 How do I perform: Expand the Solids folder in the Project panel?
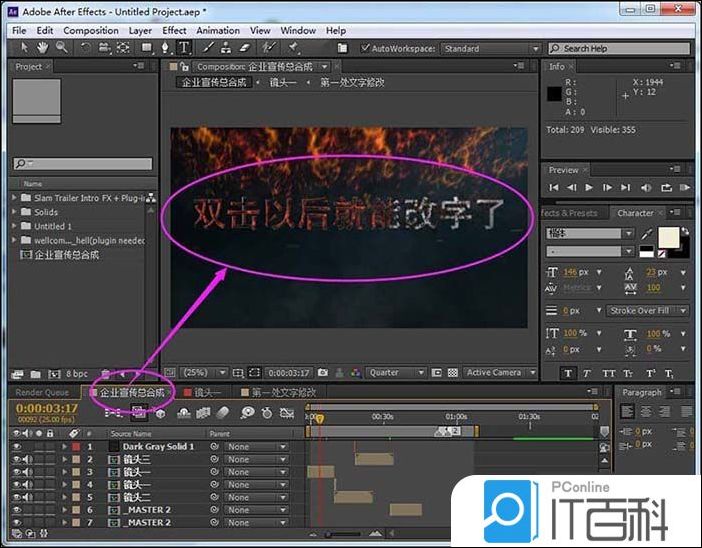tap(16, 212)
